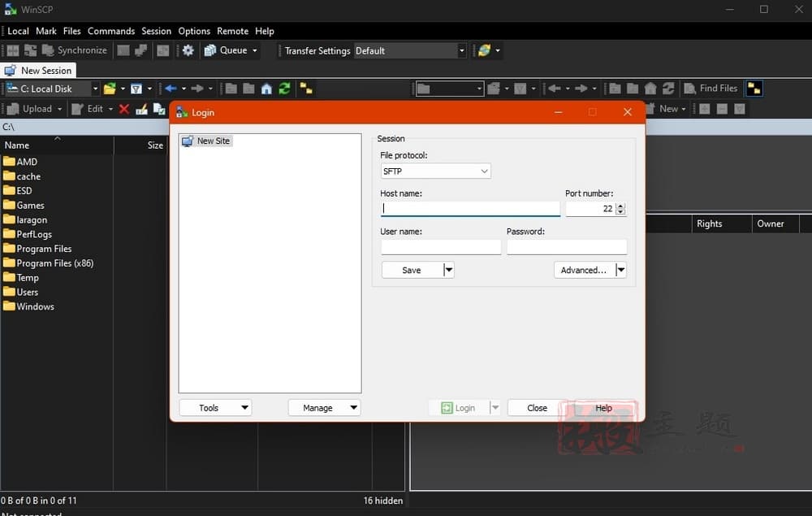
Task: Click the Properties icon beside the Rename icon
Action: pyautogui.click(x=159, y=109)
